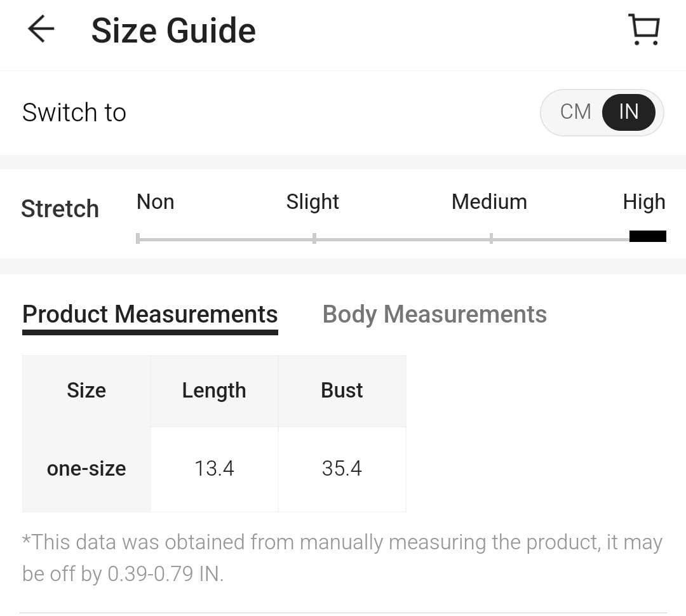The image size is (686, 616).
Task: Switch units to CM
Action: pos(575,112)
